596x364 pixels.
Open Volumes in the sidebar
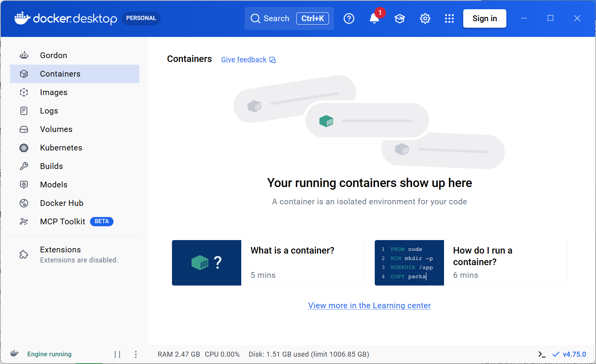(75, 129)
